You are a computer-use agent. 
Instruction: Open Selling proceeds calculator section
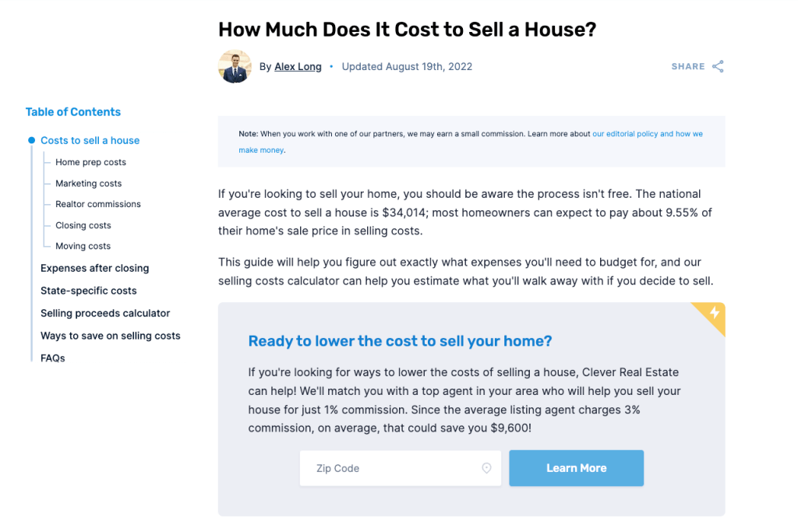[105, 313]
